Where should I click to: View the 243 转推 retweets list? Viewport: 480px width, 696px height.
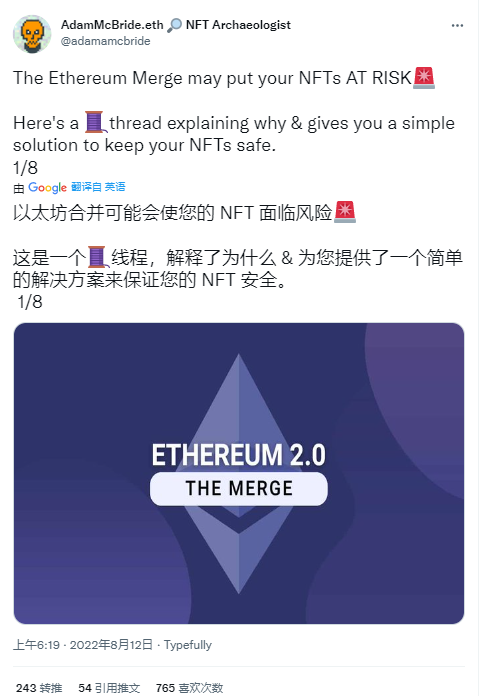[x=39, y=688]
